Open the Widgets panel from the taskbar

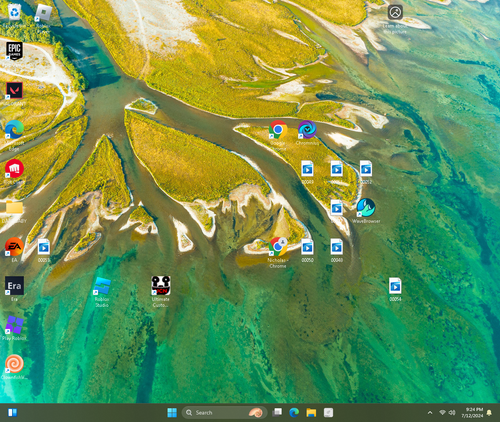(13, 413)
